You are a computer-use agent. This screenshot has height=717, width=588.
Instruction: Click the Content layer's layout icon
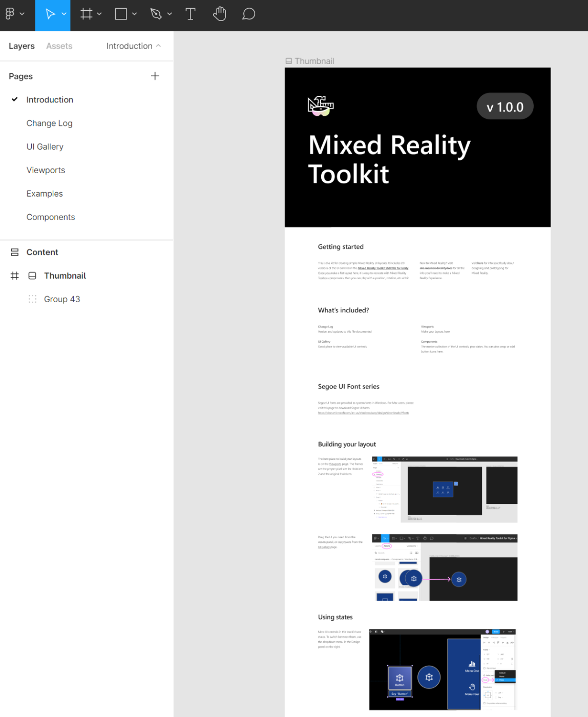pyautogui.click(x=15, y=252)
